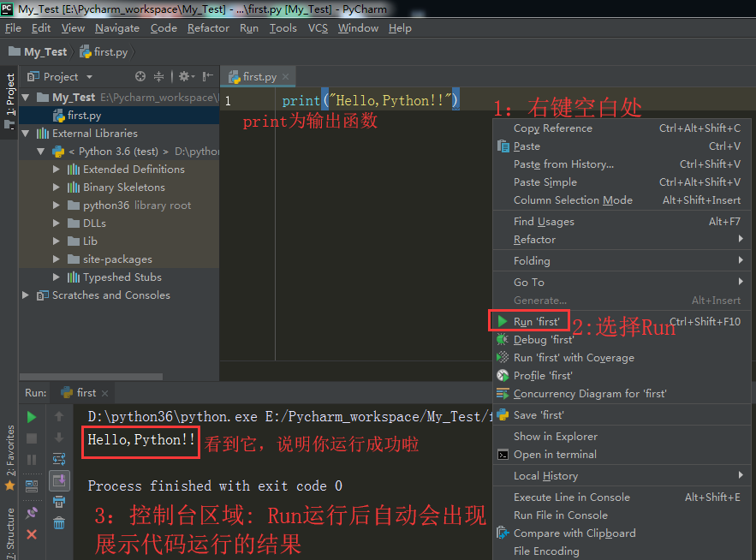Open the Project panel settings gear
Image resolution: width=756 pixels, height=560 pixels.
pos(185,76)
